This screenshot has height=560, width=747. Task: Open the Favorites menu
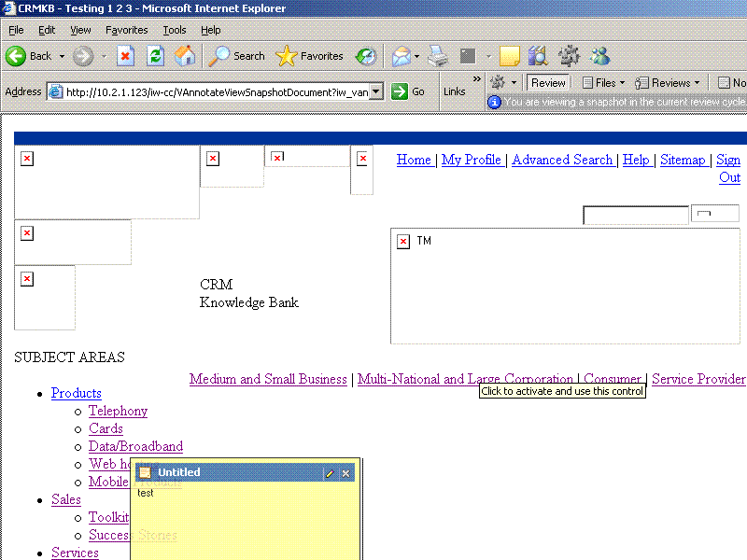(x=127, y=30)
